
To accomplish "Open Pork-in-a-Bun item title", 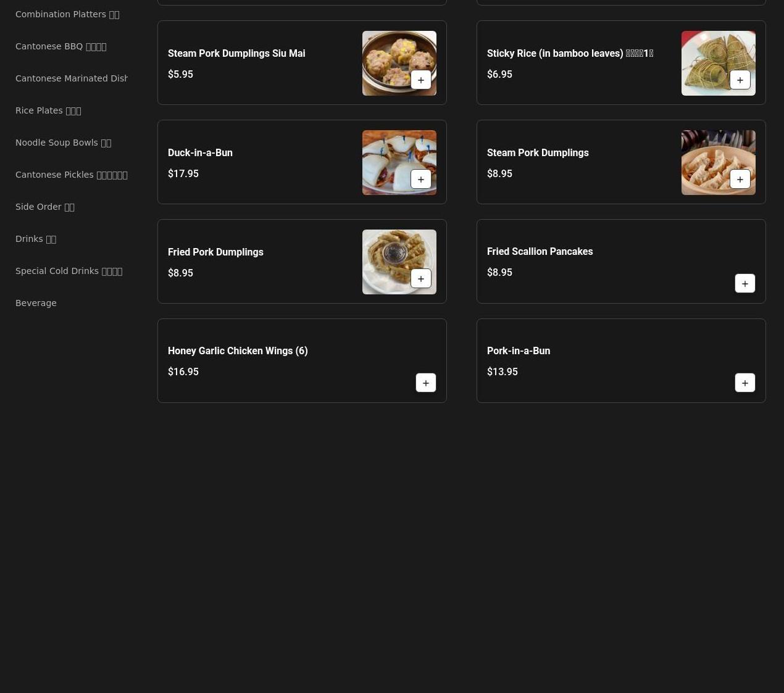I will point(519,351).
